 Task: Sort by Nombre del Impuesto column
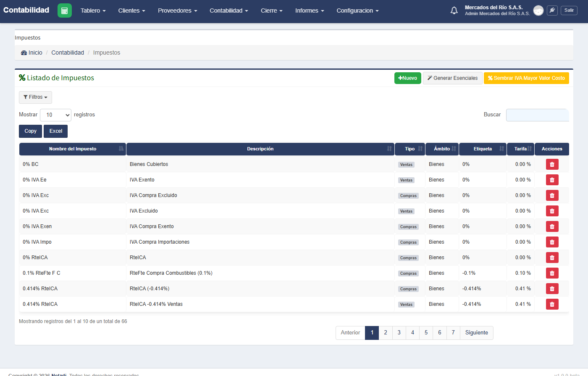pos(72,149)
